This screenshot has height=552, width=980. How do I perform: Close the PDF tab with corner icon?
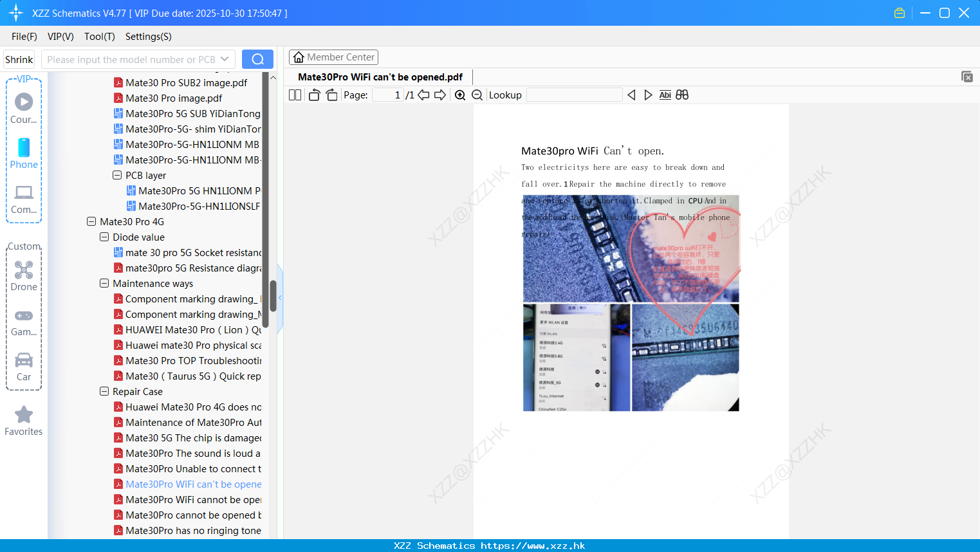(966, 77)
